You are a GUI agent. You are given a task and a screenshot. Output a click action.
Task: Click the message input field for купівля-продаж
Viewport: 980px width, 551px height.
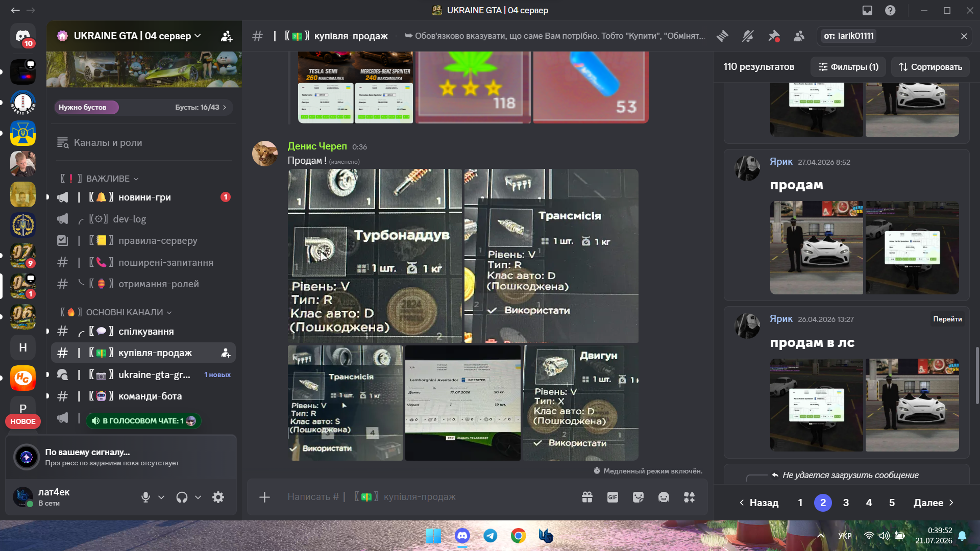click(x=429, y=497)
